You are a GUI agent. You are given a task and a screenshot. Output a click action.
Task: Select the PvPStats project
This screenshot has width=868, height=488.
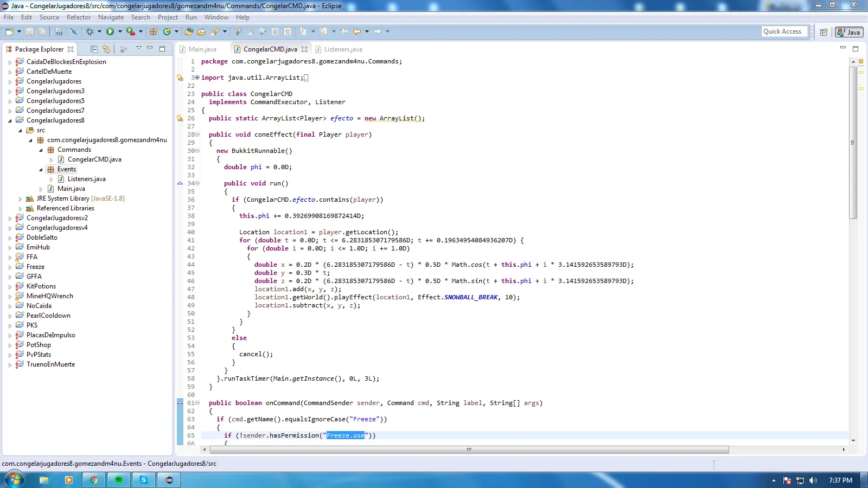point(39,355)
